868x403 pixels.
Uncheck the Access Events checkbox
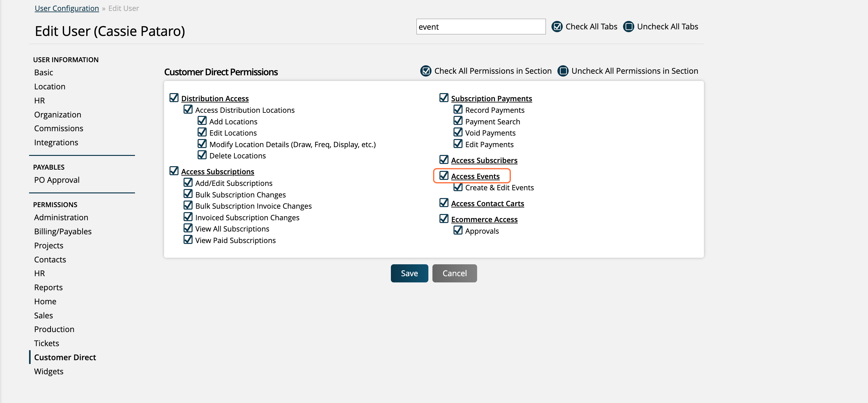(444, 176)
